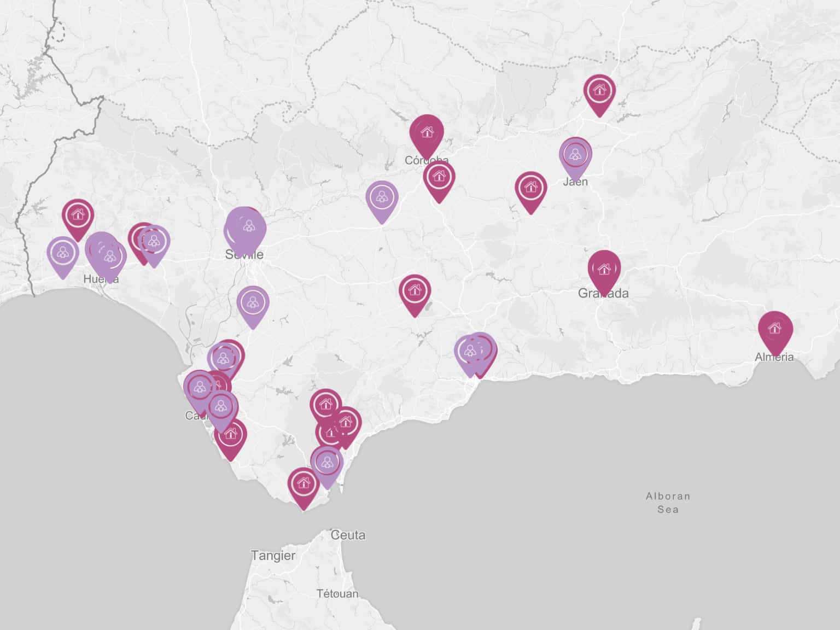This screenshot has width=840, height=630.
Task: Click the Tangier city label
Action: pos(273,556)
